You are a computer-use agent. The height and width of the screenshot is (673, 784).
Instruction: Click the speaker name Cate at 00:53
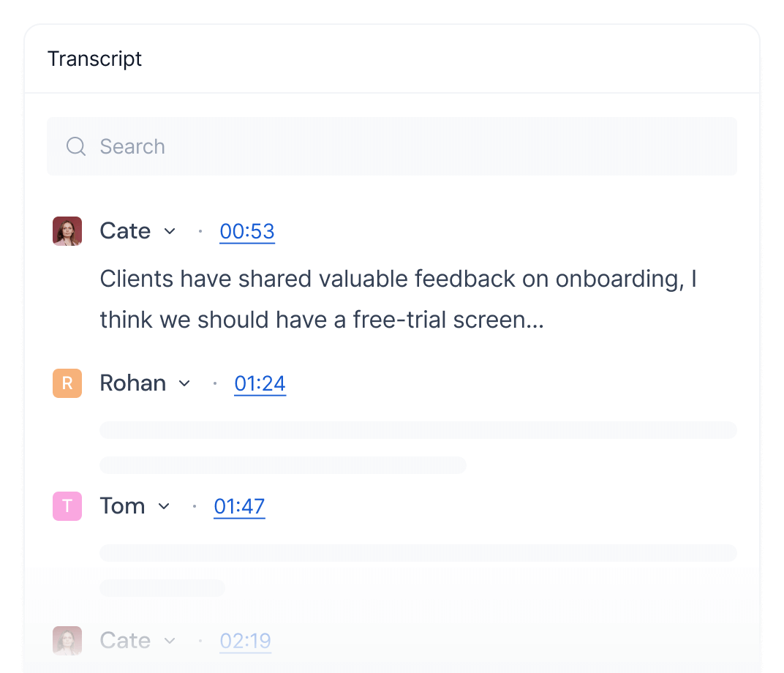click(x=125, y=231)
